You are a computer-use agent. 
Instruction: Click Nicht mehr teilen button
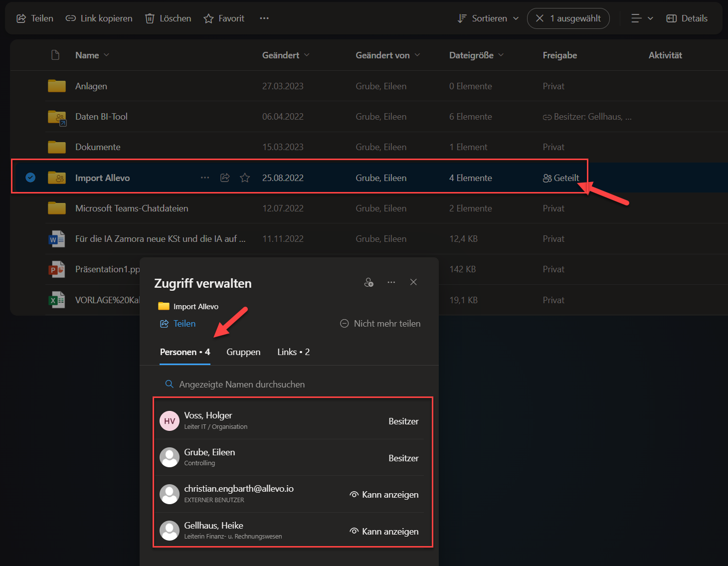380,324
